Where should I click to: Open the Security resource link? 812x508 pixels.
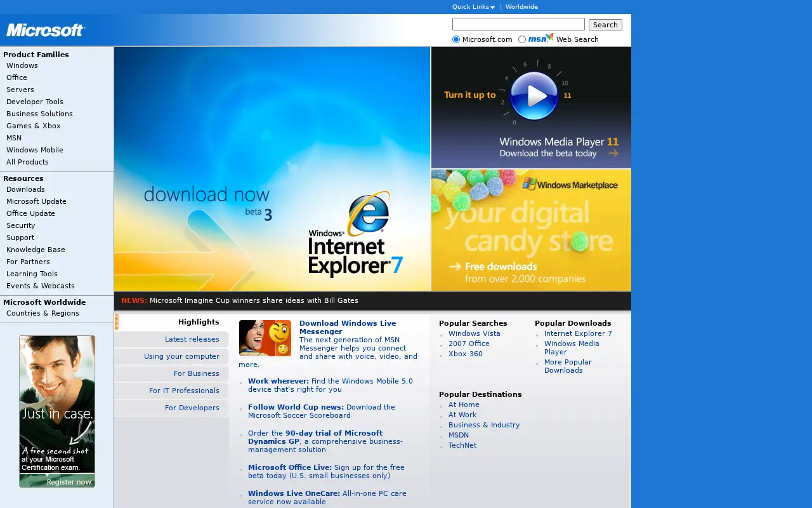(20, 225)
